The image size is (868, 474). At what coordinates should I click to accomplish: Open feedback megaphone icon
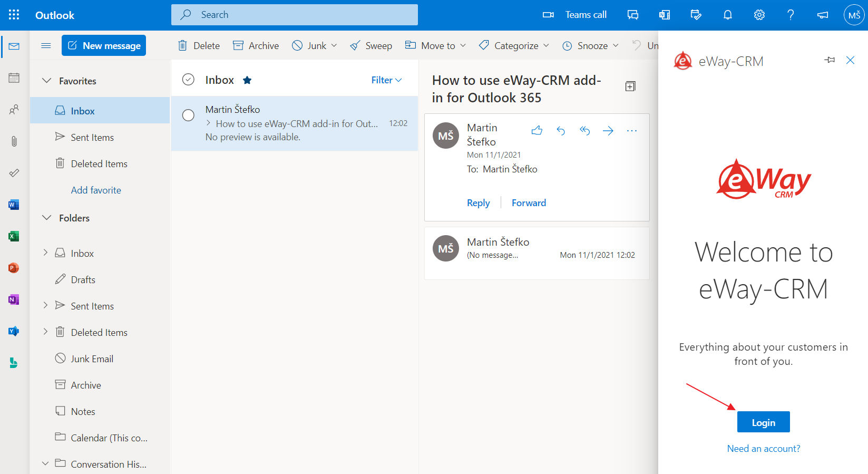click(823, 15)
